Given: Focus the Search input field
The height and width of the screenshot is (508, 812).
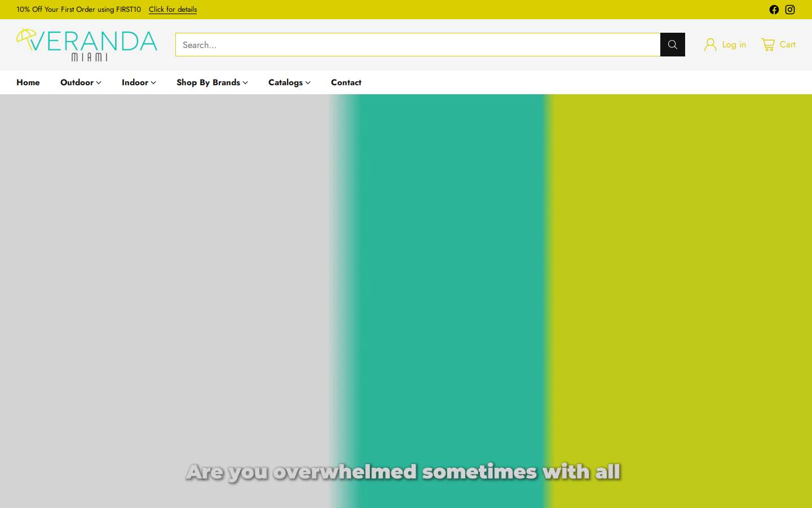Looking at the screenshot, I should tap(418, 45).
